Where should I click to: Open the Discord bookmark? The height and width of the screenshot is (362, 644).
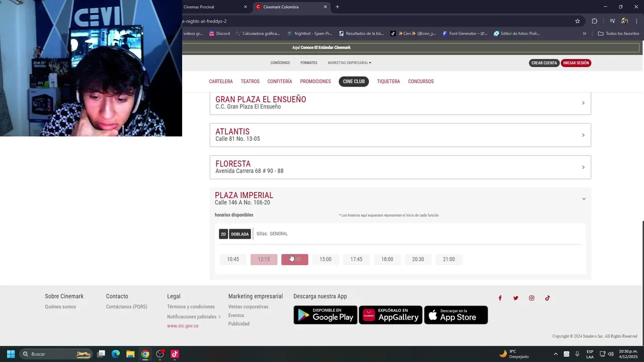pyautogui.click(x=219, y=34)
